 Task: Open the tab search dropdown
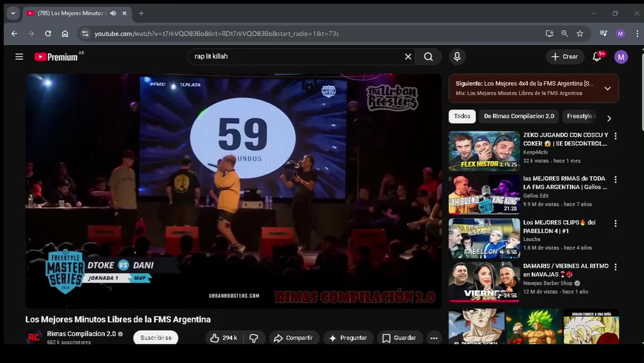click(13, 13)
